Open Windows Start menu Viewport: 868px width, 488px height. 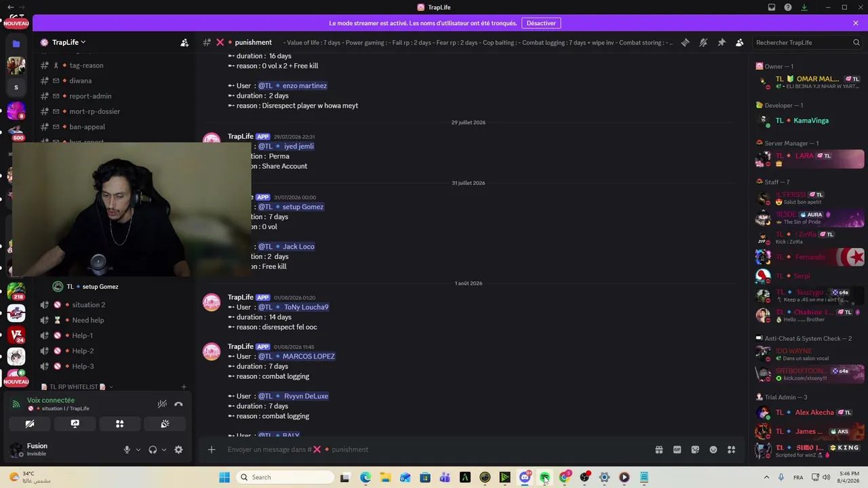click(x=224, y=477)
